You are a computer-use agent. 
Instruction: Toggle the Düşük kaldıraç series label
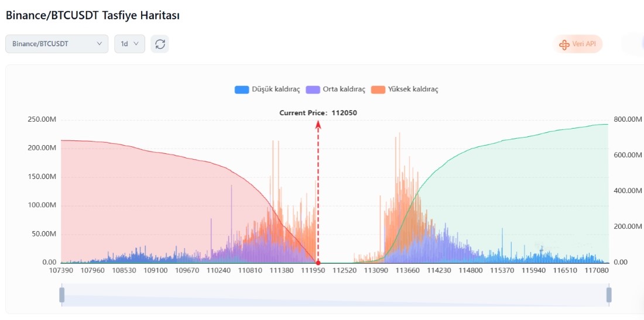point(275,90)
